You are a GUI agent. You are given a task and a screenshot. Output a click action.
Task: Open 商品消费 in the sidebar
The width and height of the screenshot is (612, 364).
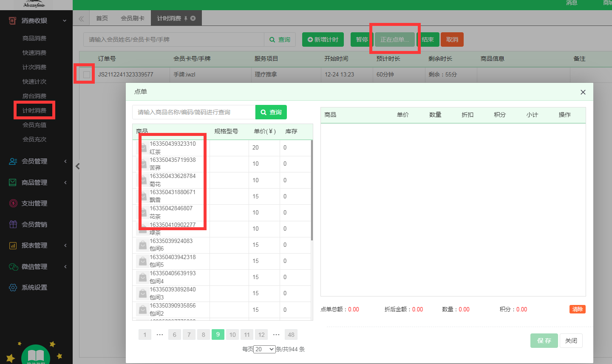coord(34,38)
